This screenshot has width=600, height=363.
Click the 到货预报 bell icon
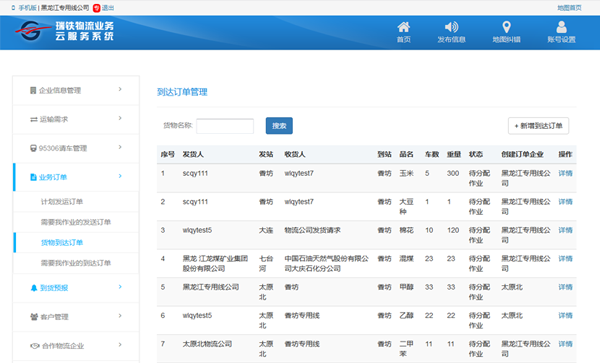34,288
